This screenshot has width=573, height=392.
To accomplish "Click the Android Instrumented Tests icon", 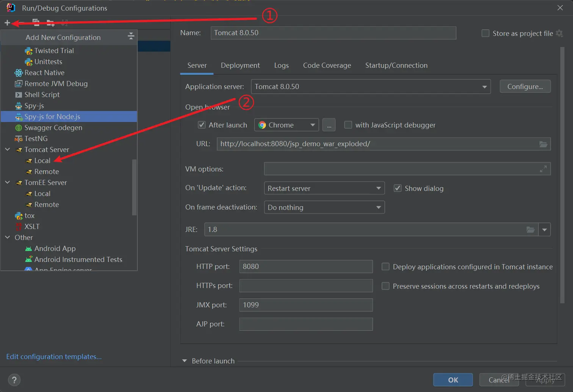I will point(28,260).
